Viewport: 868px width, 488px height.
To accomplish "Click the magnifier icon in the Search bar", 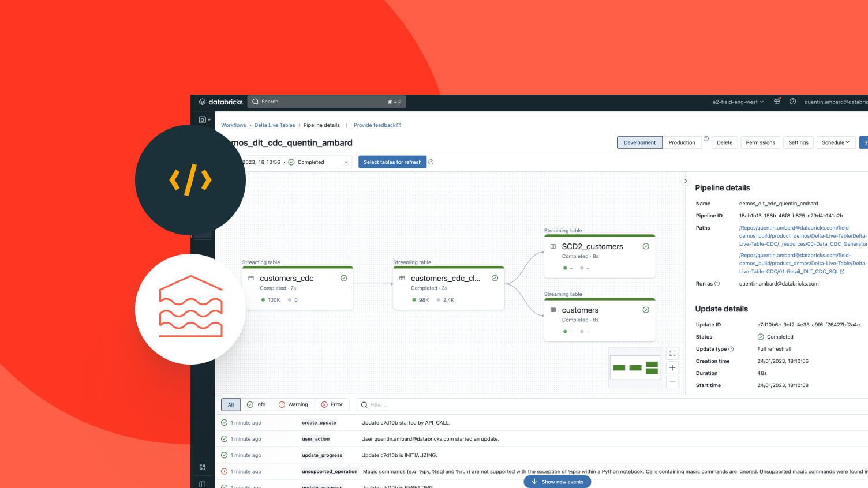I will click(x=256, y=102).
